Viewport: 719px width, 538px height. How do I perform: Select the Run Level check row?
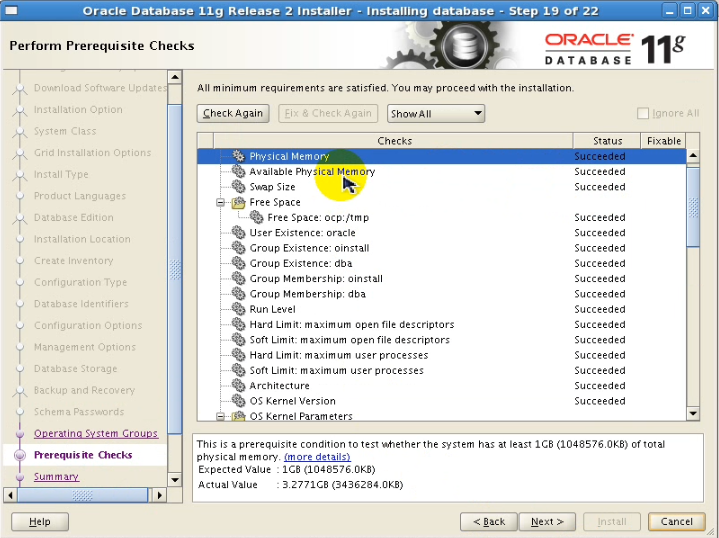click(x=442, y=309)
